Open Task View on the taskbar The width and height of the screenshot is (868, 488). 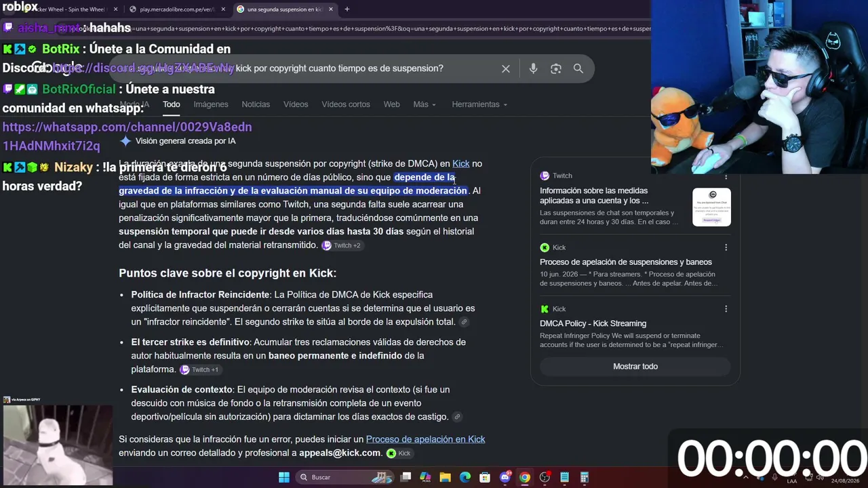coord(406,477)
